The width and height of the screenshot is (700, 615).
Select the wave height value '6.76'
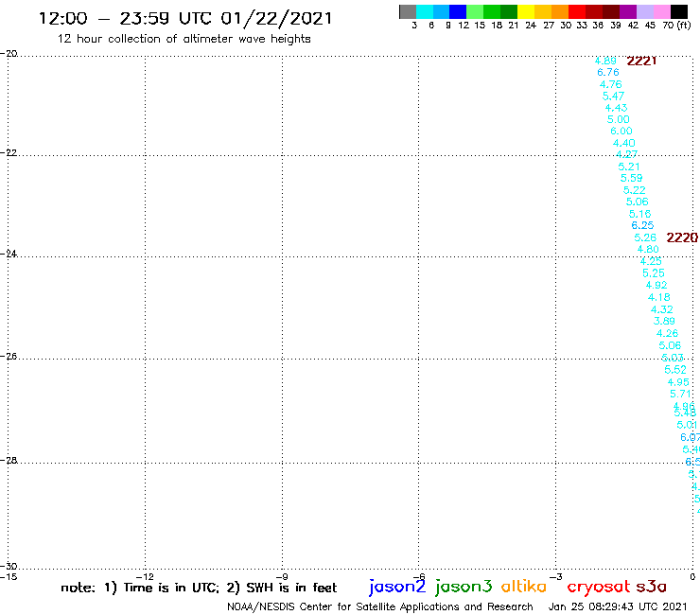point(608,72)
